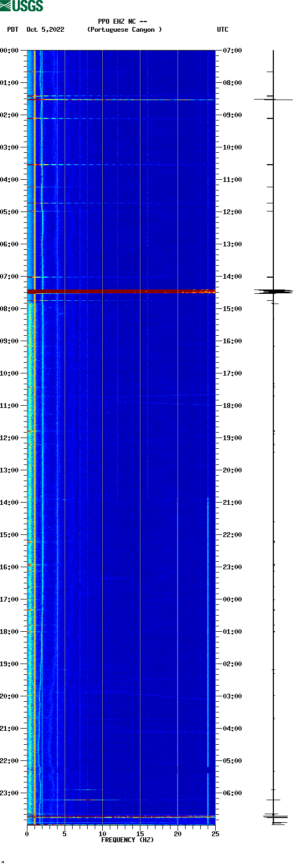Click frequency axis tick label '10'
The width and height of the screenshot is (297, 868).
point(102,834)
